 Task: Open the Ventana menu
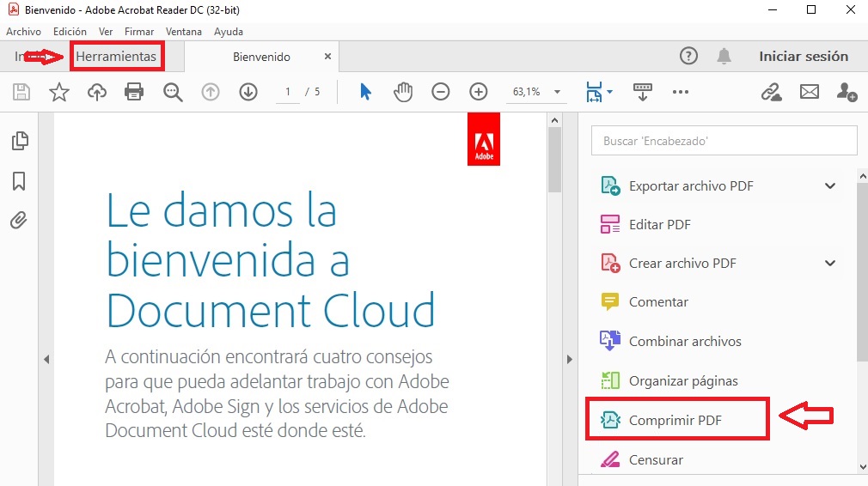(184, 32)
